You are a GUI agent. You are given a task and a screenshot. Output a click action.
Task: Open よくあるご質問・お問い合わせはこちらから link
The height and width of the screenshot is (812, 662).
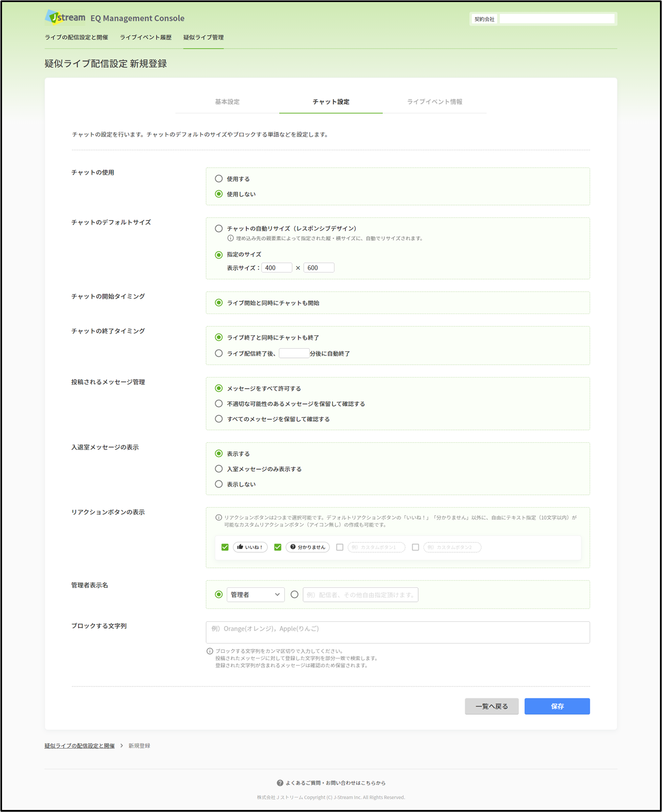pos(336,783)
